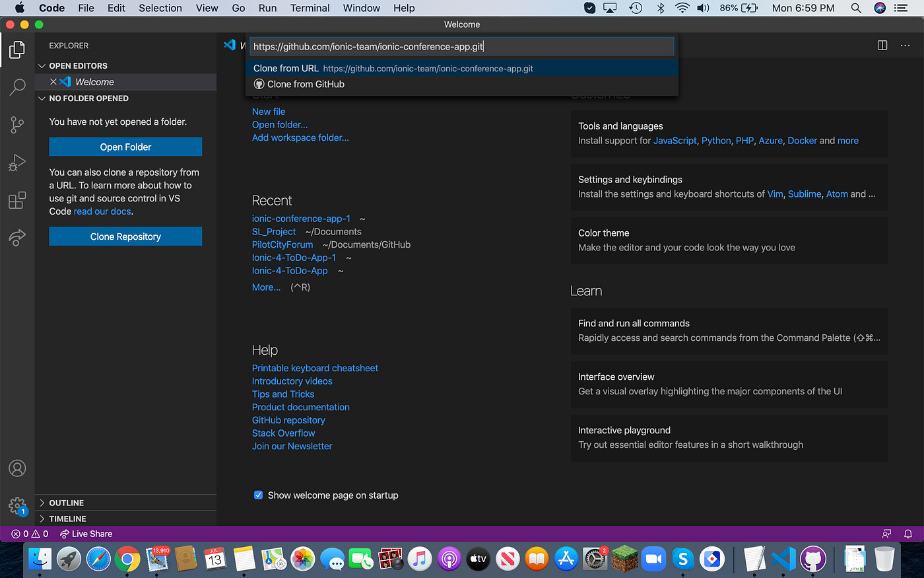
Task: Click the Clone Repository button
Action: click(x=125, y=236)
